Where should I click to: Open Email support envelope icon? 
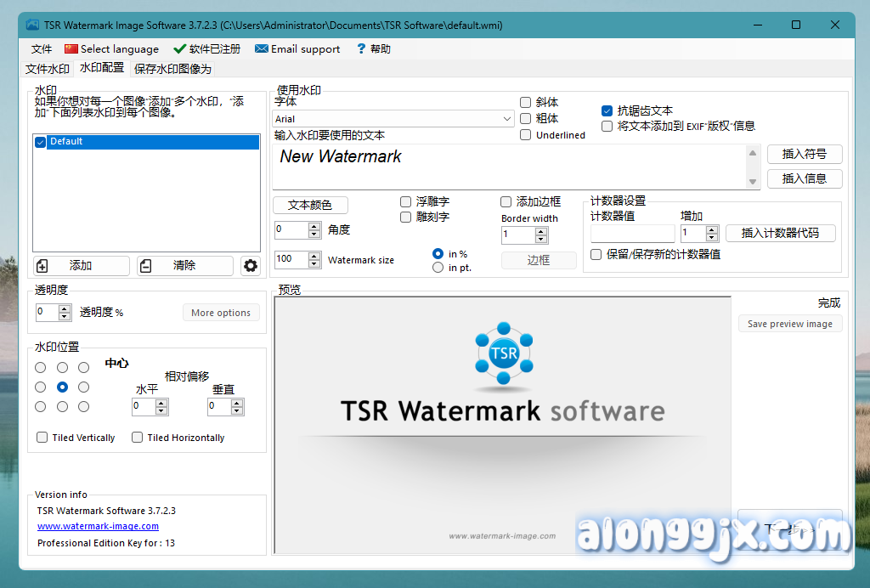[262, 49]
